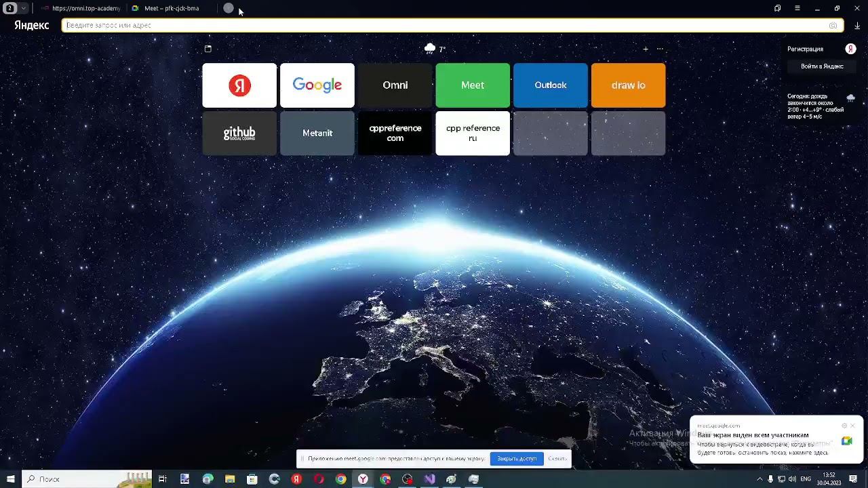Open the Metanit tile
The width and height of the screenshot is (868, 488).
click(317, 134)
